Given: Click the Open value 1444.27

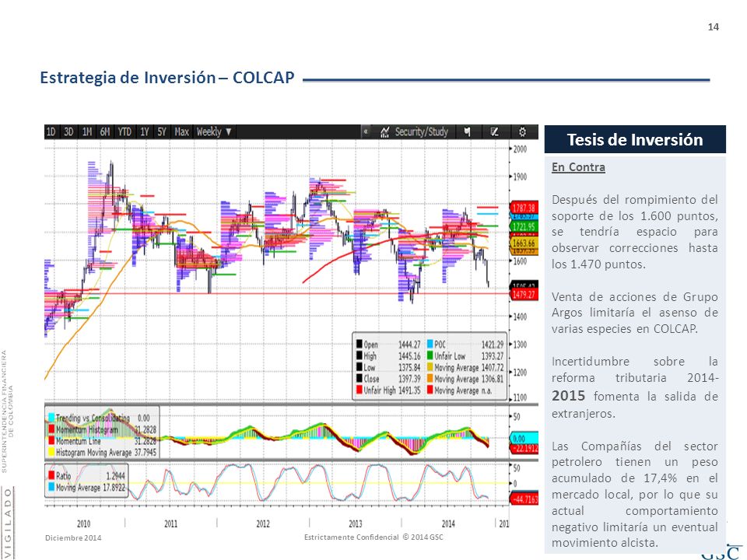Looking at the screenshot, I should pyautogui.click(x=409, y=345).
